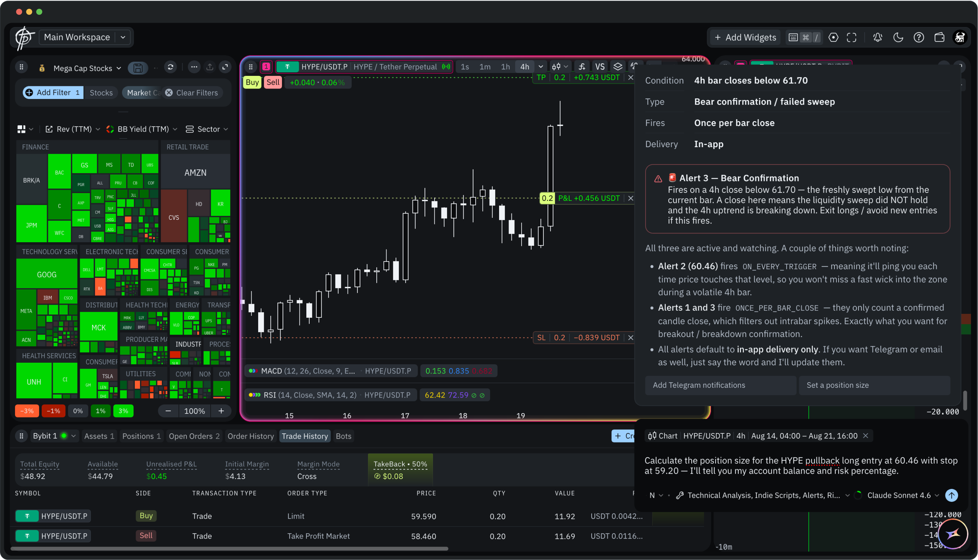Screen dimensions: 978x560
Task: Toggle the 3% heatmap legend filter
Action: (123, 411)
